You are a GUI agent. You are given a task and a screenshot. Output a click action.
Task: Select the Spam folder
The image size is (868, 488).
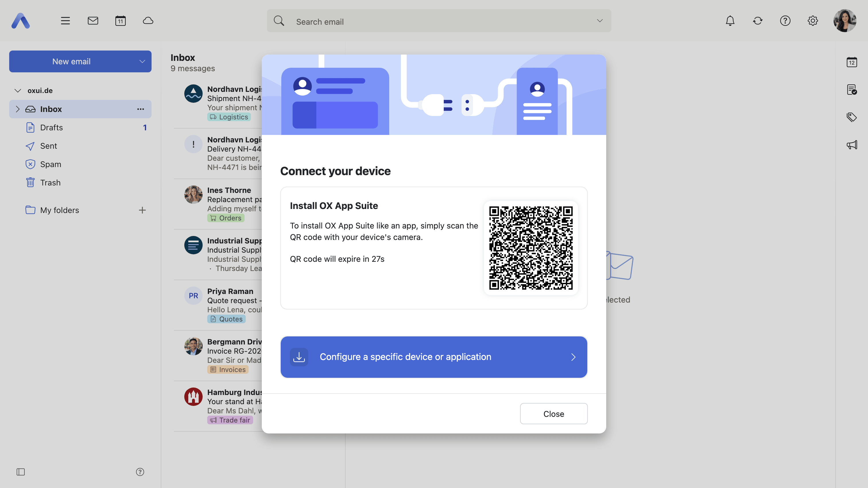click(80, 164)
